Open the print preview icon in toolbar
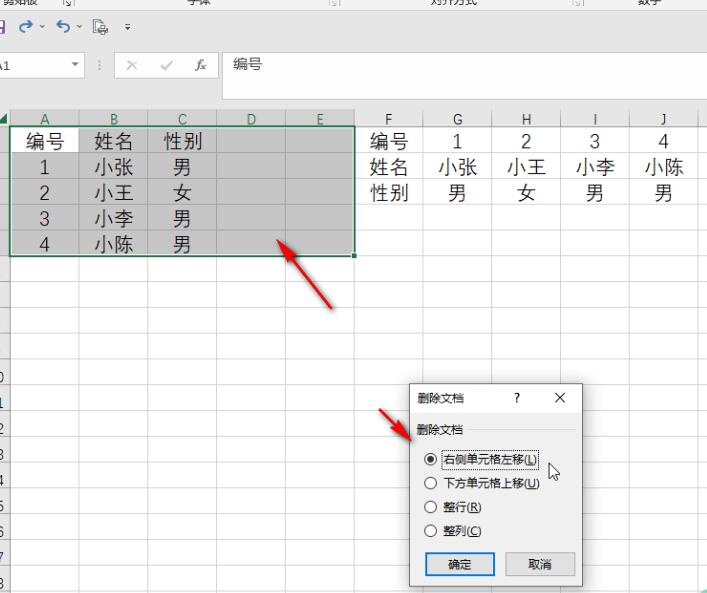This screenshot has height=593, width=707. 100,27
